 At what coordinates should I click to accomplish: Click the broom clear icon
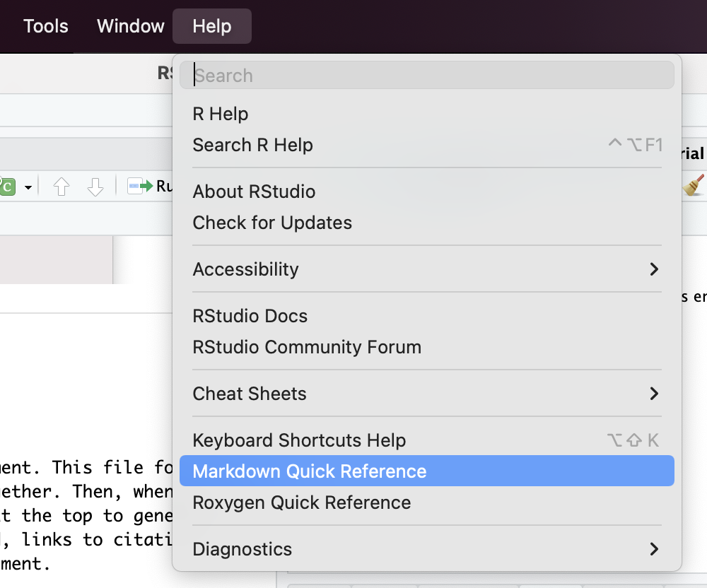point(694,185)
